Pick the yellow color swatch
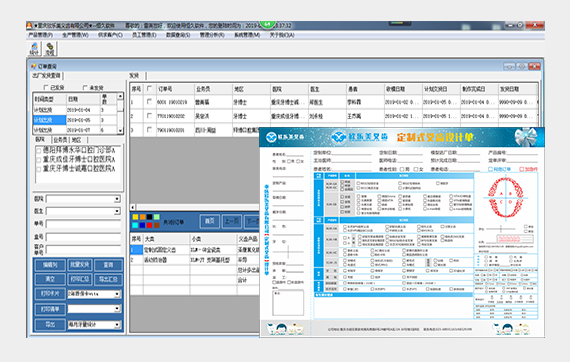Screen dimensions: 570x362 tap(135, 217)
